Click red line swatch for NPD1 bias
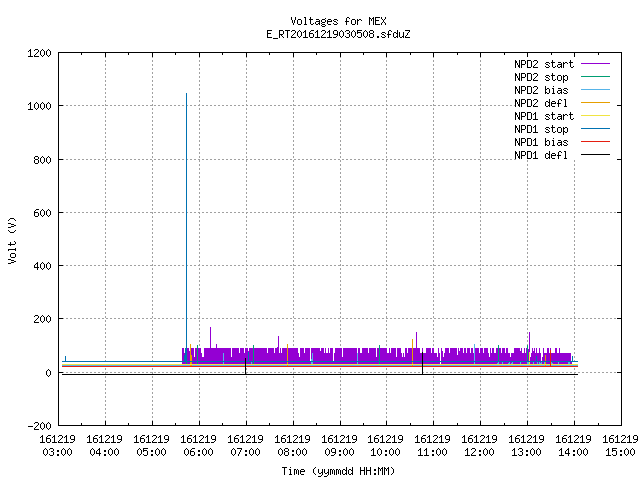The image size is (640, 480). 595,142
